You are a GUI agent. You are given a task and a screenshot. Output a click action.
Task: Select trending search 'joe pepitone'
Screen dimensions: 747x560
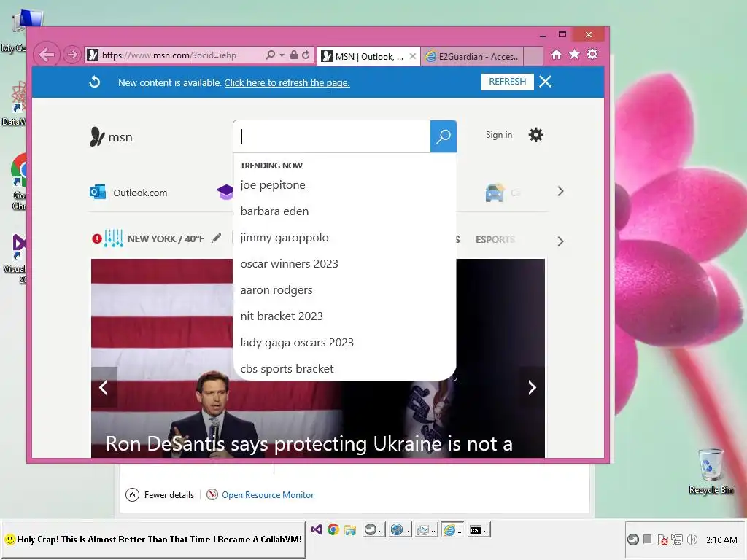(273, 185)
